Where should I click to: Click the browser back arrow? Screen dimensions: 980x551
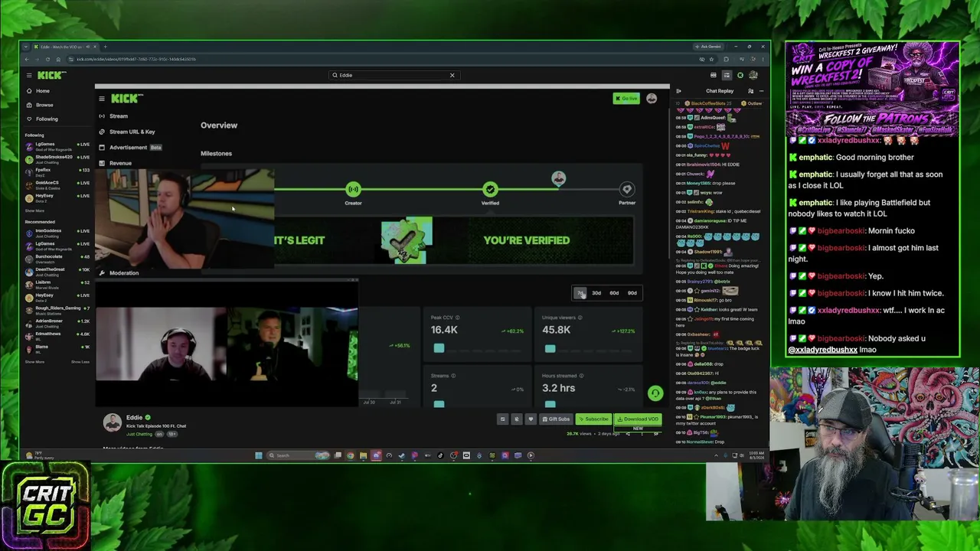click(x=27, y=59)
